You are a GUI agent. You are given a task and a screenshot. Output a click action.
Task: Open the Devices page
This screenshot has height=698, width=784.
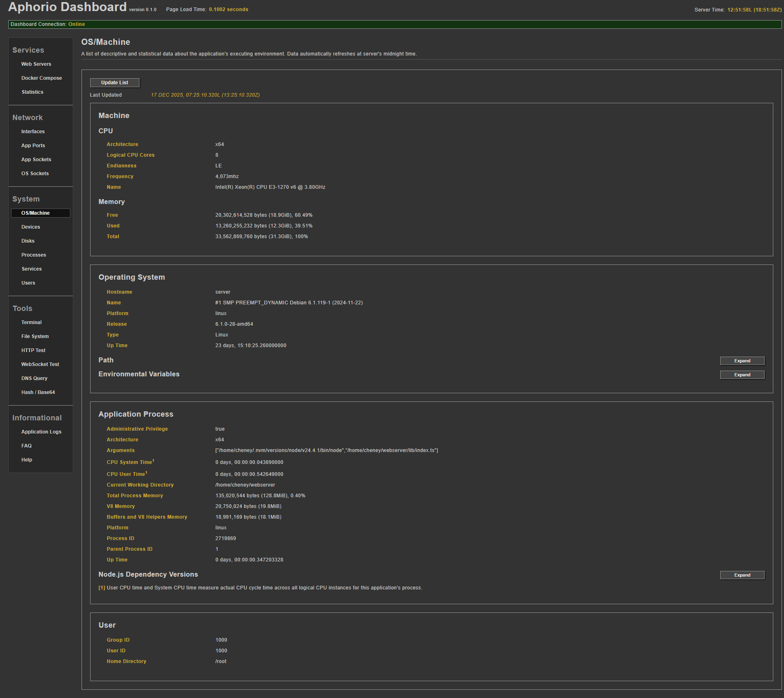31,227
